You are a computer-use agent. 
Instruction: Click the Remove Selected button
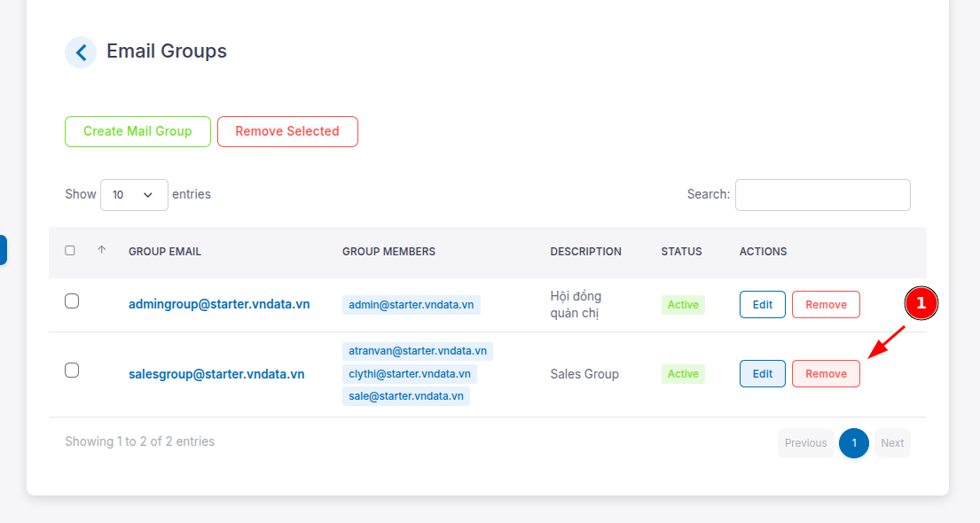coord(287,132)
